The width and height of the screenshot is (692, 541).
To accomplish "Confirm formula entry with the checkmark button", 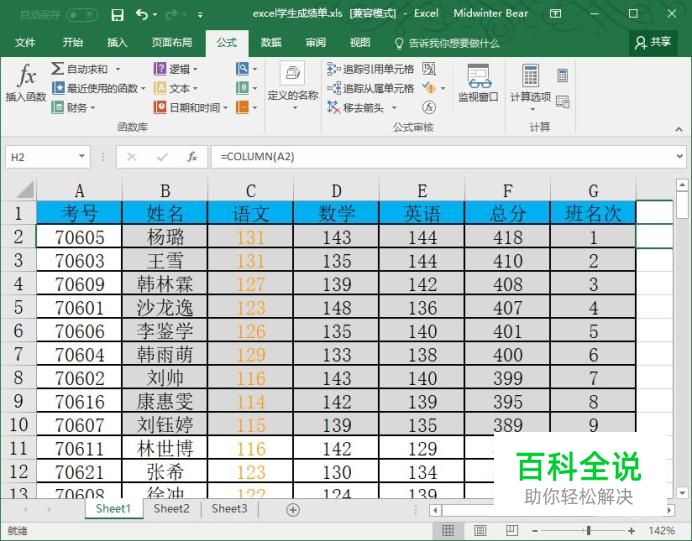I will click(162, 157).
